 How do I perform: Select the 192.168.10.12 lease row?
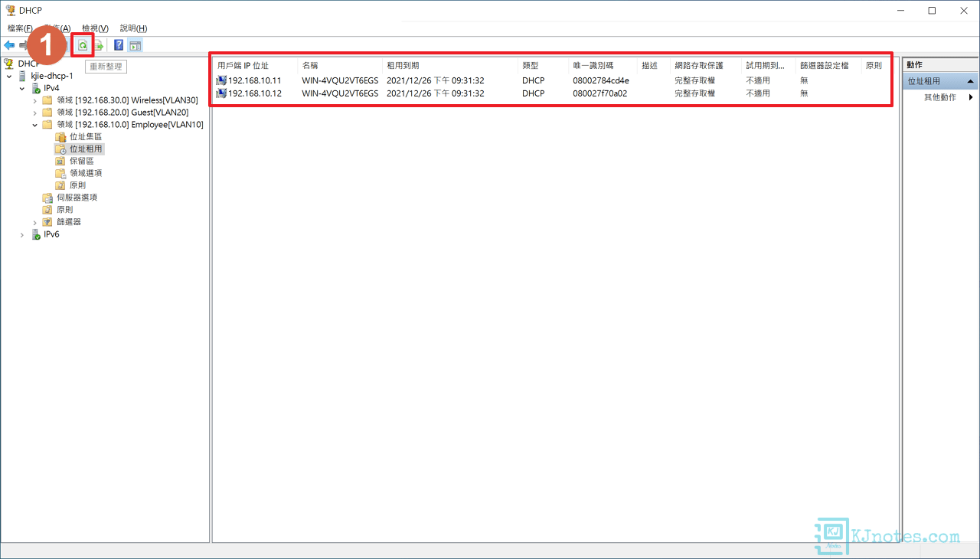click(x=551, y=93)
